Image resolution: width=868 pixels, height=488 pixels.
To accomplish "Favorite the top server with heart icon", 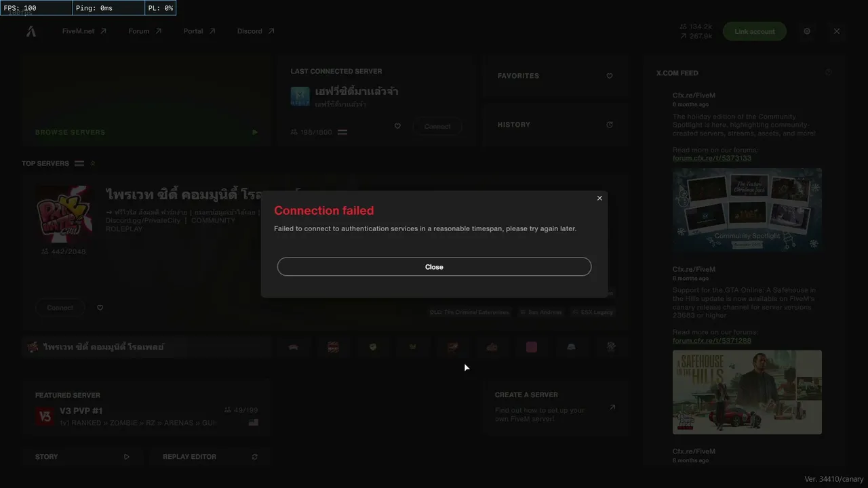I will [x=100, y=308].
